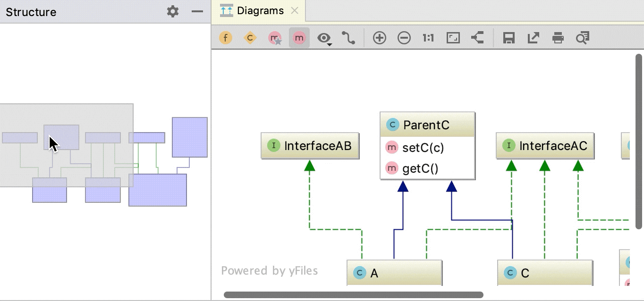Screen dimensions: 644x301
Task: Save the current diagram
Action: click(x=508, y=38)
